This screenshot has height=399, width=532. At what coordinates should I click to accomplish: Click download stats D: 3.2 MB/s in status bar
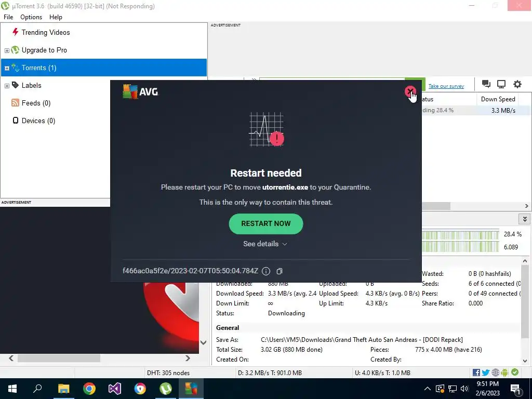point(270,373)
